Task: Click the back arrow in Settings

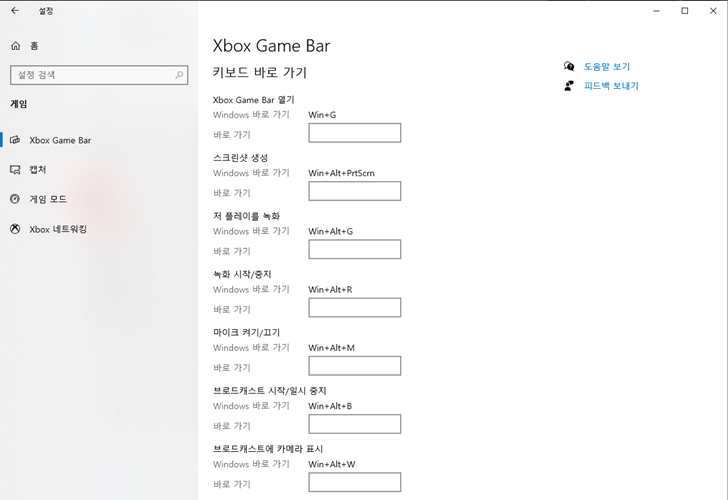Action: (15, 11)
